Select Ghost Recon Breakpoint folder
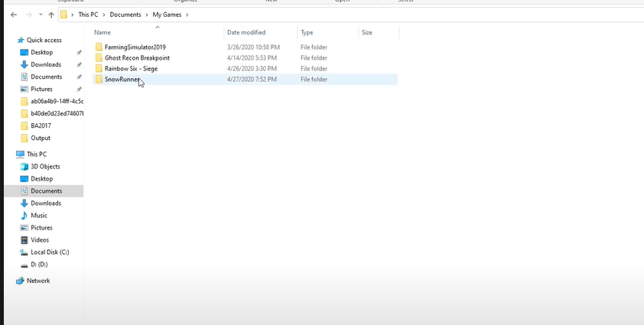Image resolution: width=644 pixels, height=325 pixels. point(137,58)
